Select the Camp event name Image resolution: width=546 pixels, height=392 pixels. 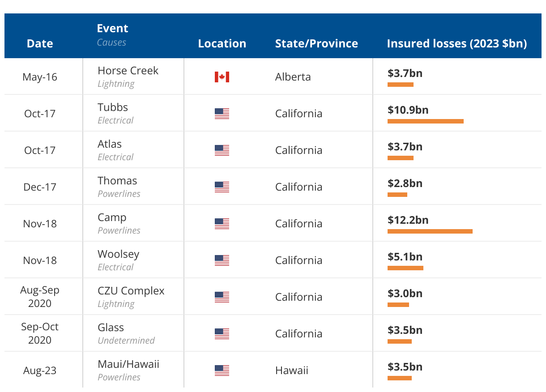click(112, 217)
